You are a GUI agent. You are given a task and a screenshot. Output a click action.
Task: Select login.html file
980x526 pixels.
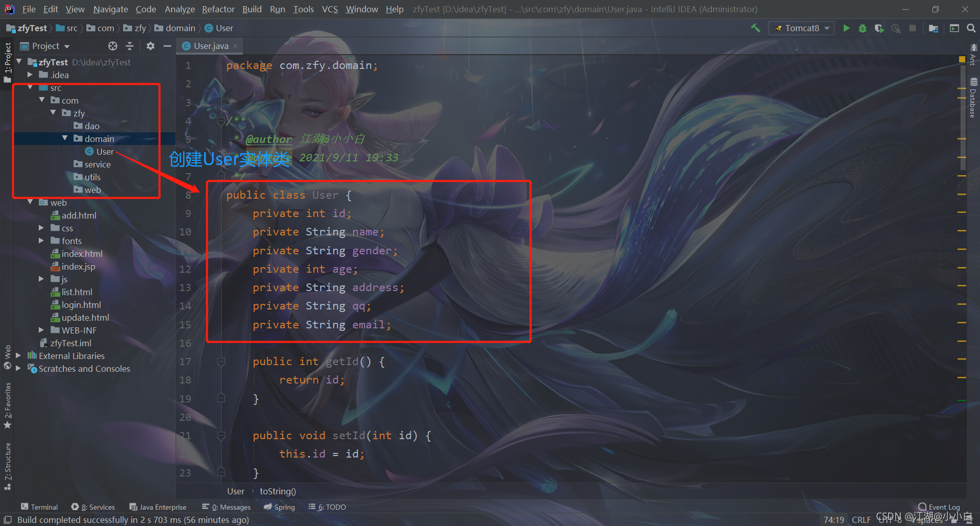[76, 305]
